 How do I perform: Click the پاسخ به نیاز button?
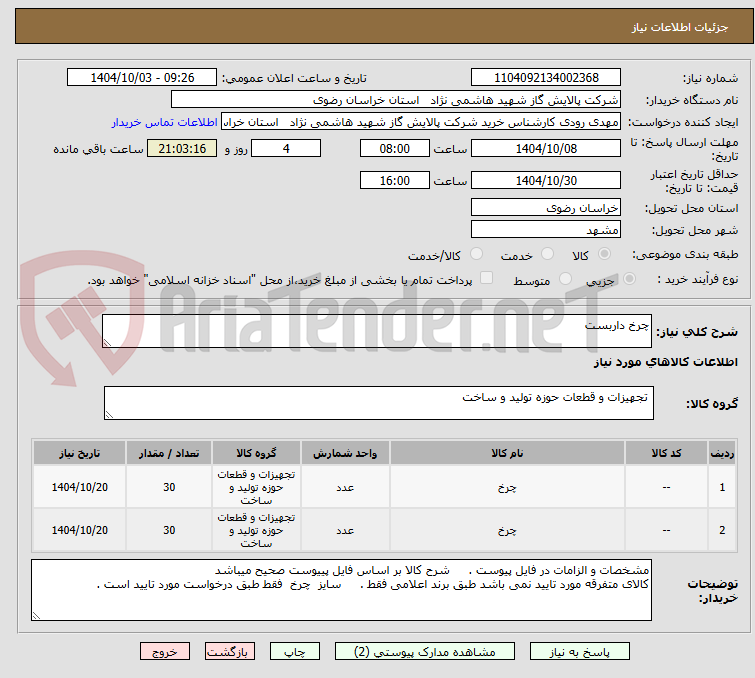point(580,652)
